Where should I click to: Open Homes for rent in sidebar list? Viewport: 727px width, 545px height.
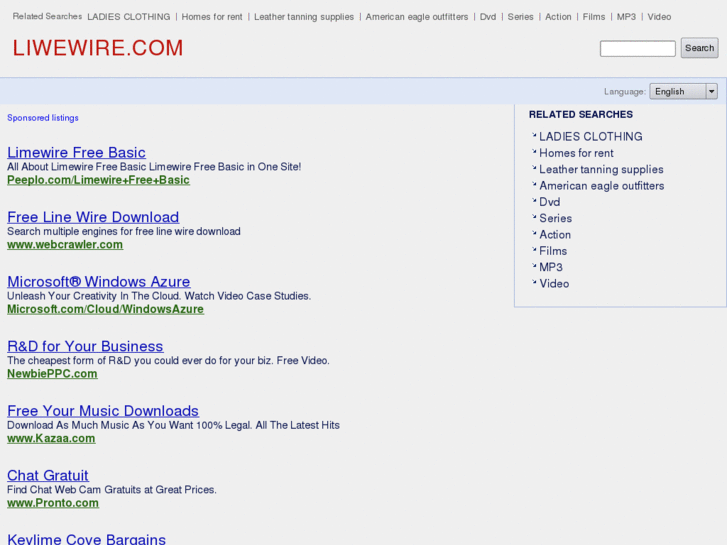tap(576, 153)
